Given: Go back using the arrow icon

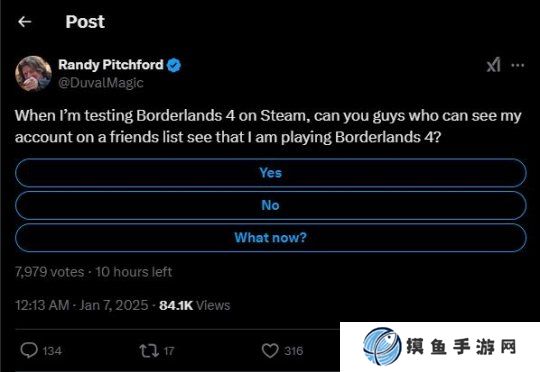Looking at the screenshot, I should (x=24, y=22).
